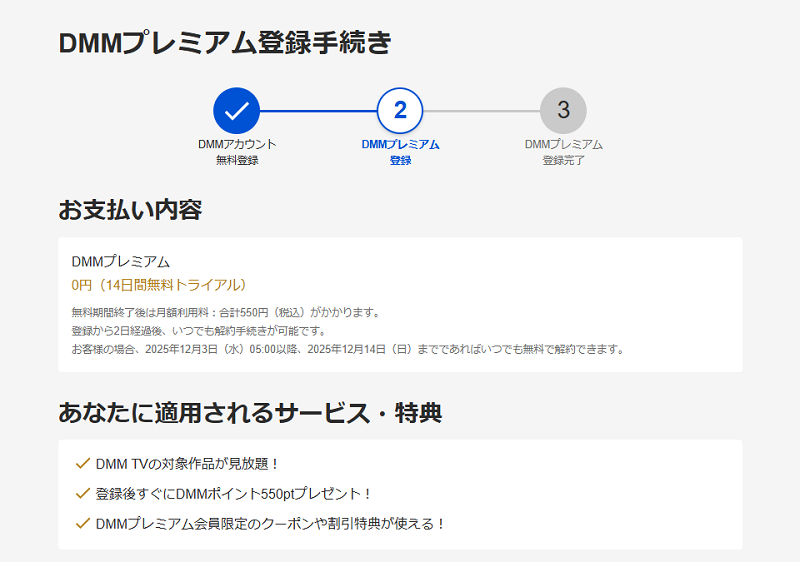Image resolution: width=800 pixels, height=570 pixels.
Task: Click the 登録から2日経過後 cancellation notice line
Action: tap(198, 330)
